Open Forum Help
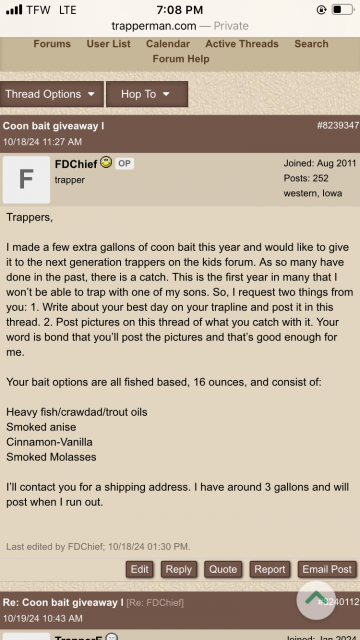360x640 pixels. (181, 59)
